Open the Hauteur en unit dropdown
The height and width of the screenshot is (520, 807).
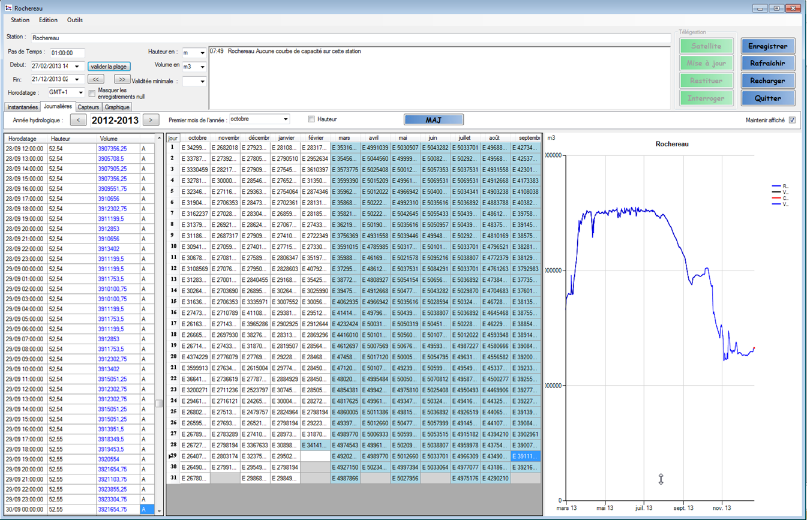202,53
